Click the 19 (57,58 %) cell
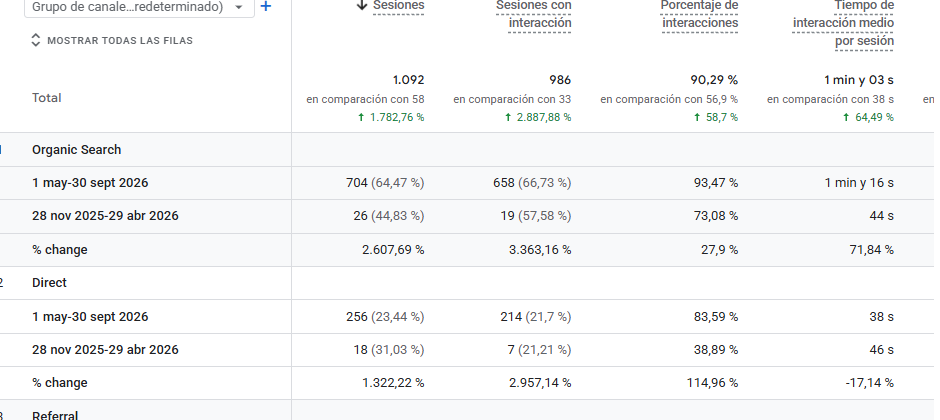This screenshot has height=420, width=940. point(535,216)
